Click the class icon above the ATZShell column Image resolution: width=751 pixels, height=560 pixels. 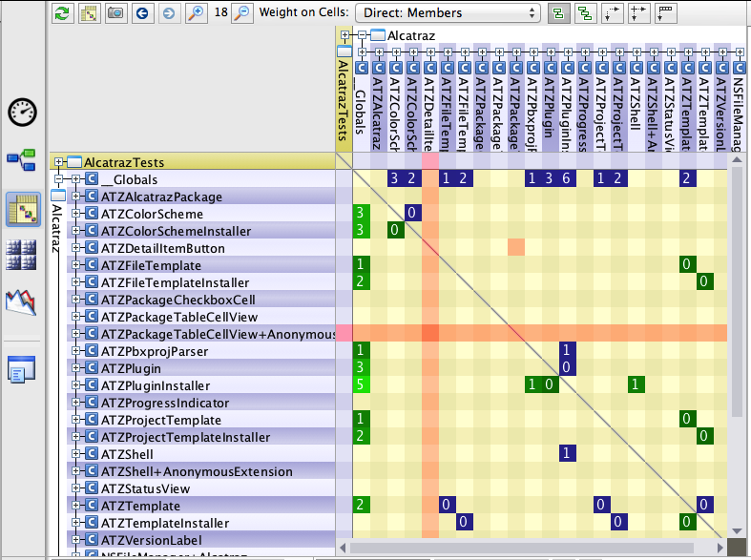pyautogui.click(x=636, y=68)
